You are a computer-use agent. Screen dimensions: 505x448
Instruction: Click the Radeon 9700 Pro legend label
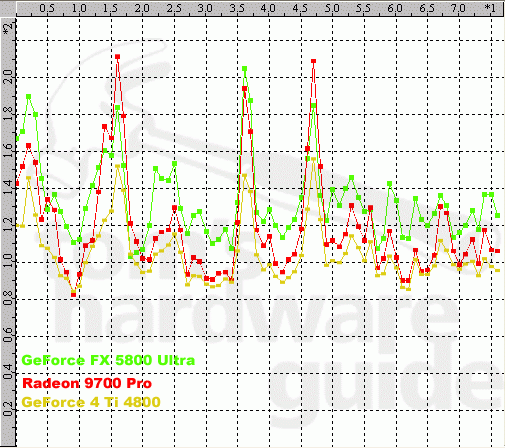pos(87,383)
